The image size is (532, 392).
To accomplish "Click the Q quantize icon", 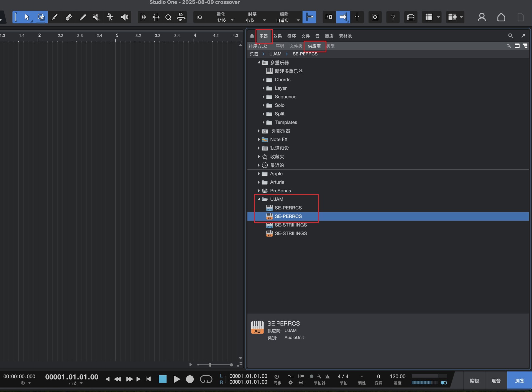I will (168, 17).
